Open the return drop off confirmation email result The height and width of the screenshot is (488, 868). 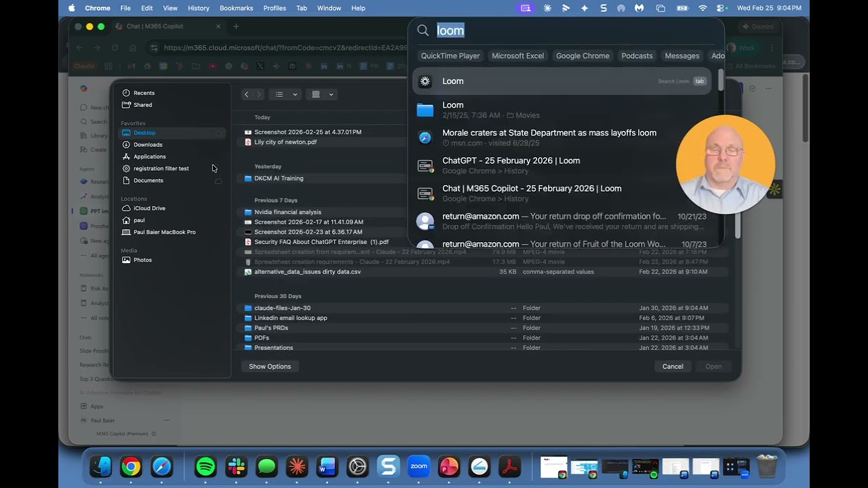561,221
